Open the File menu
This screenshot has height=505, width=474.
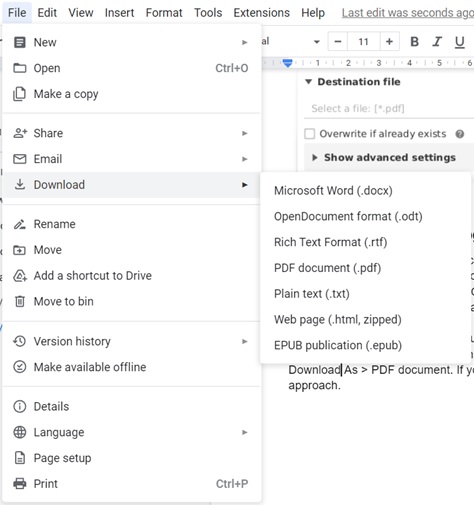pos(17,13)
